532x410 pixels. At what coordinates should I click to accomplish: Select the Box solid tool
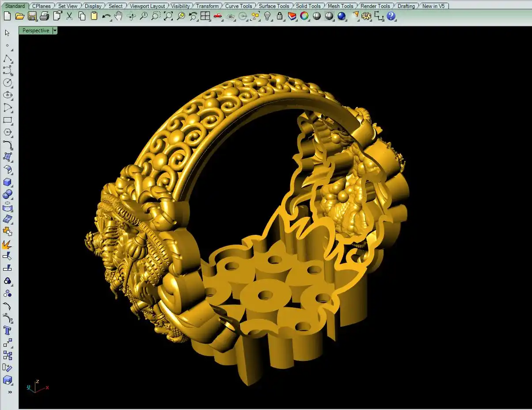(x=8, y=182)
